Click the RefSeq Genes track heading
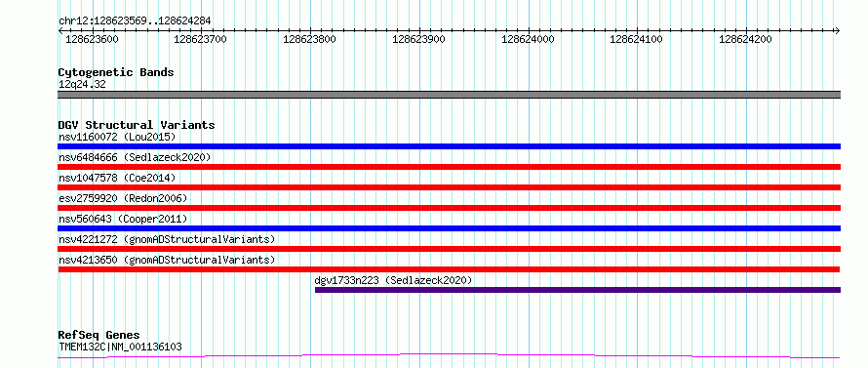The width and height of the screenshot is (868, 368). pyautogui.click(x=99, y=336)
